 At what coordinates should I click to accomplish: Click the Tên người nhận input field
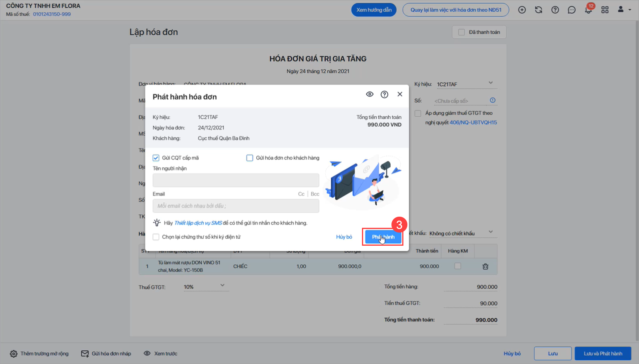tap(236, 180)
